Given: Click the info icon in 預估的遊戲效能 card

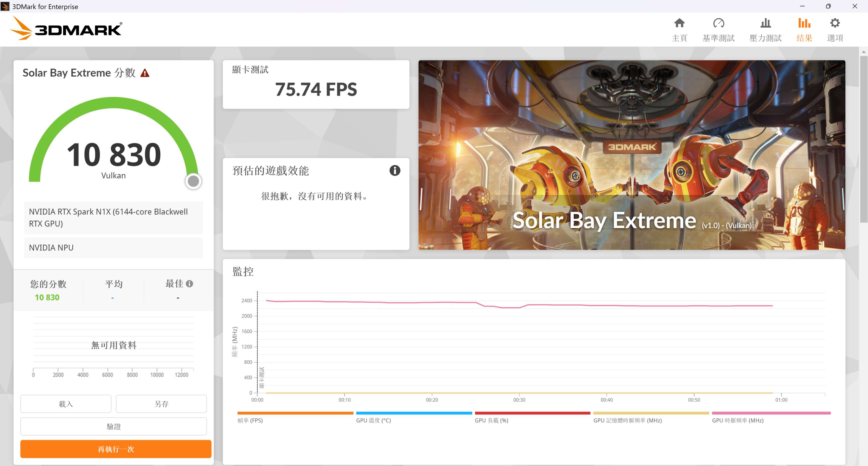Looking at the screenshot, I should click(395, 170).
